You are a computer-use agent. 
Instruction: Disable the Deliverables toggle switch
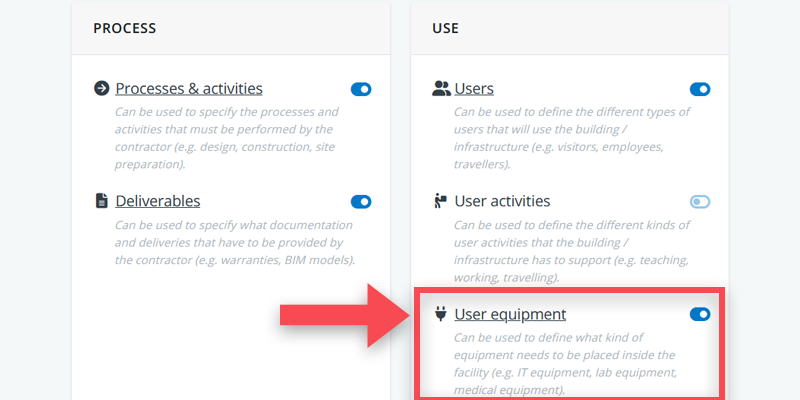[x=361, y=202]
